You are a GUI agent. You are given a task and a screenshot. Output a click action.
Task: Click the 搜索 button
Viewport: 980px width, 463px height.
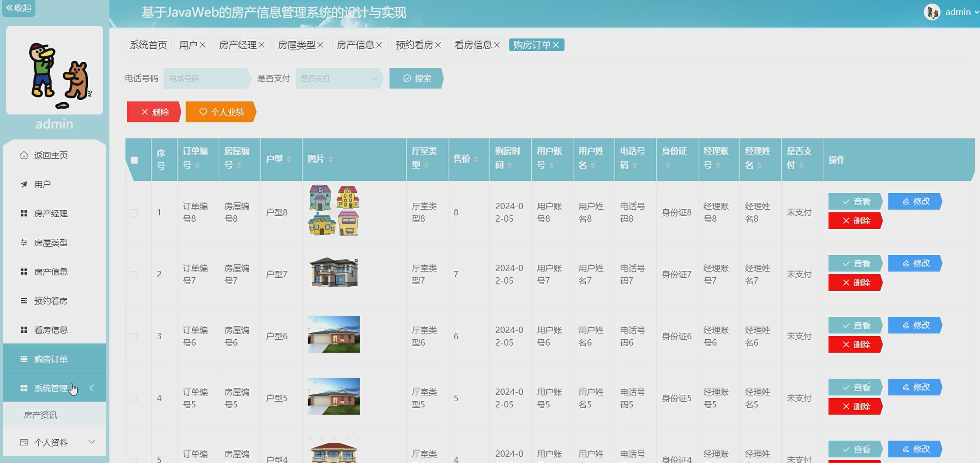click(417, 78)
